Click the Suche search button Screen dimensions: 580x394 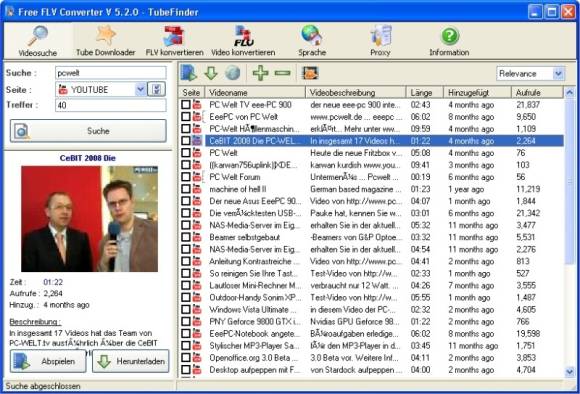88,131
